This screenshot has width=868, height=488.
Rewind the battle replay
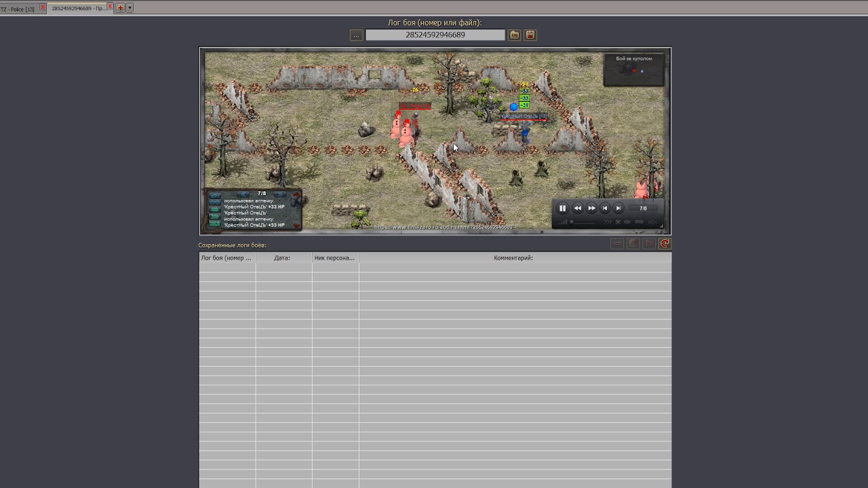(578, 208)
